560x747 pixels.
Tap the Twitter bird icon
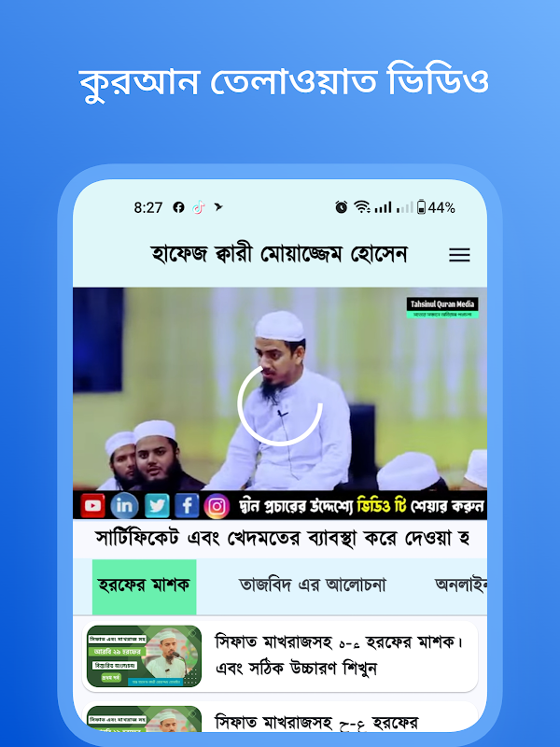tap(157, 505)
